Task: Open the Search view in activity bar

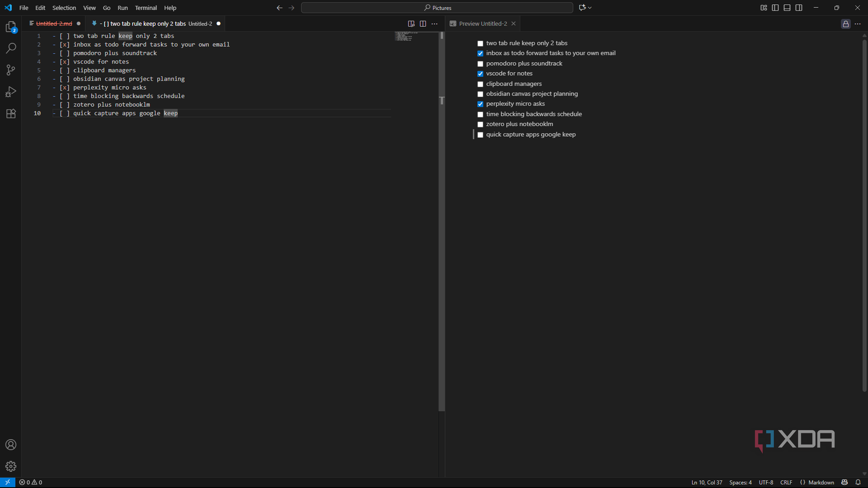Action: [x=11, y=48]
